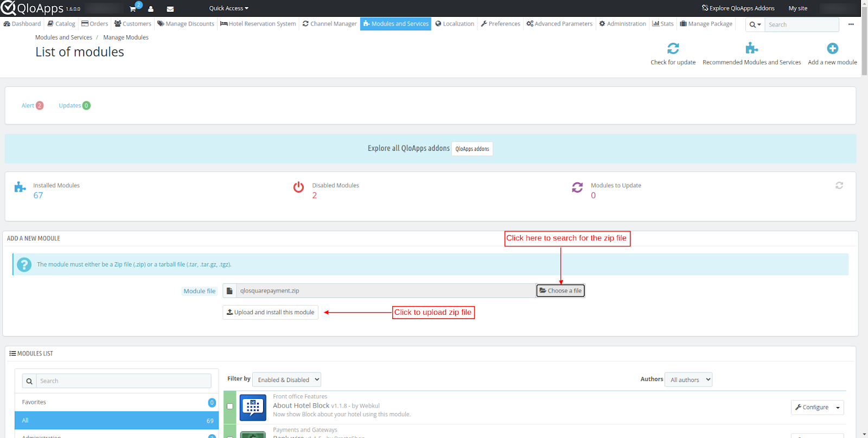The height and width of the screenshot is (438, 868).
Task: Expand the Quick Access dropdown
Action: [x=228, y=8]
